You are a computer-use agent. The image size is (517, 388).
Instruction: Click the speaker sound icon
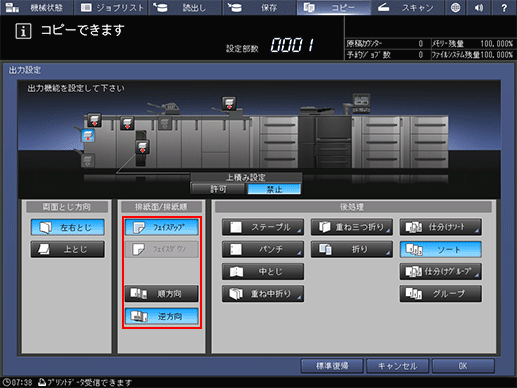pyautogui.click(x=479, y=7)
